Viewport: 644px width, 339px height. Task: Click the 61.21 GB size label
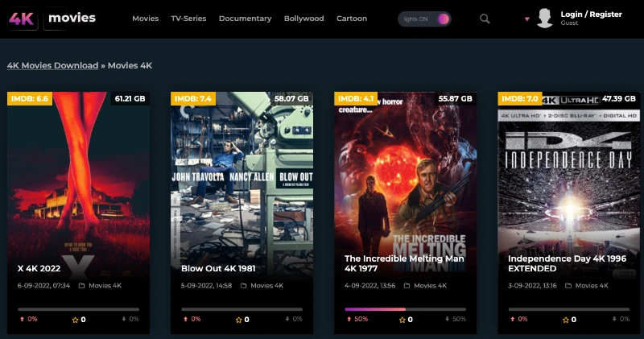[130, 98]
